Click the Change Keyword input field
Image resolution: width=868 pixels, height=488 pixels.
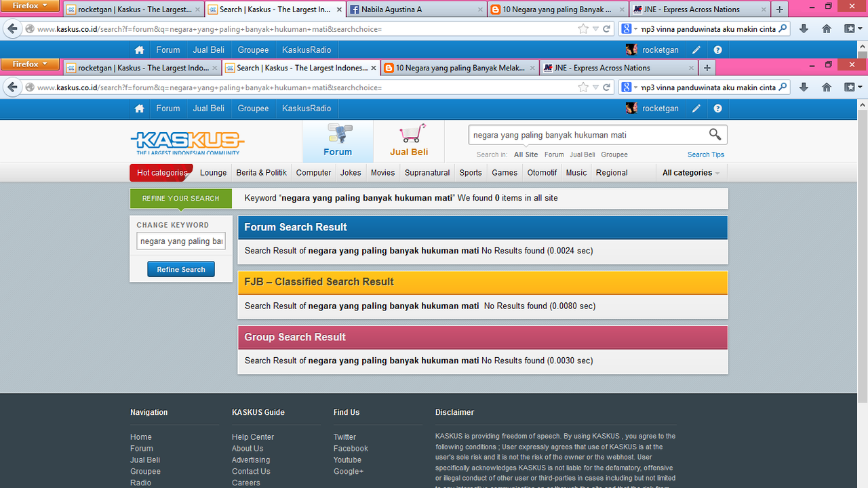point(181,241)
